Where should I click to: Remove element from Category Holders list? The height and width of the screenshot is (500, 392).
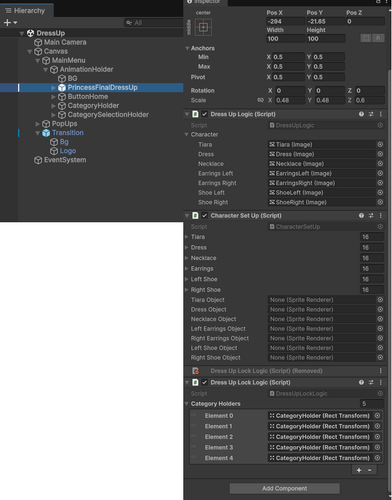(x=370, y=470)
